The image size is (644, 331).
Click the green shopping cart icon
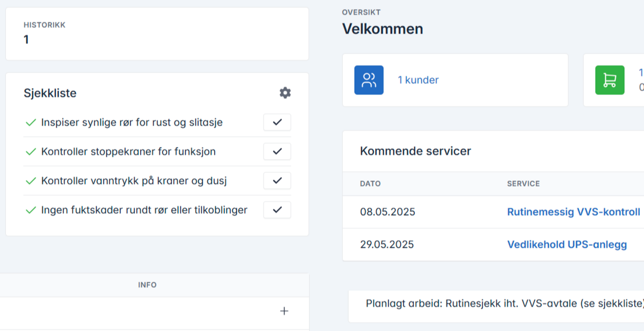pos(610,80)
